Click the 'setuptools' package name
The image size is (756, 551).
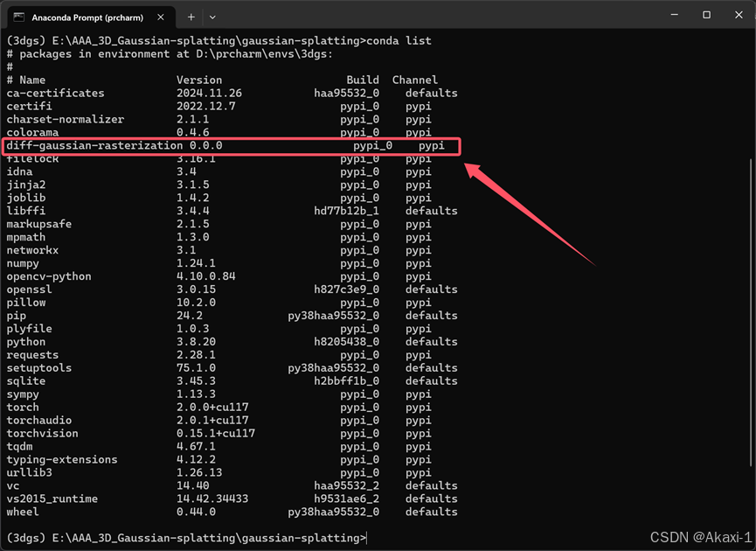(39, 367)
